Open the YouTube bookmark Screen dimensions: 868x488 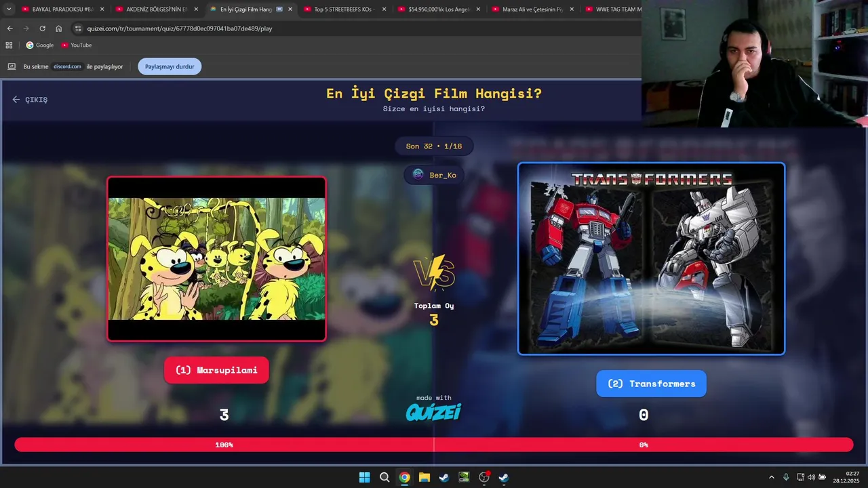(x=77, y=45)
